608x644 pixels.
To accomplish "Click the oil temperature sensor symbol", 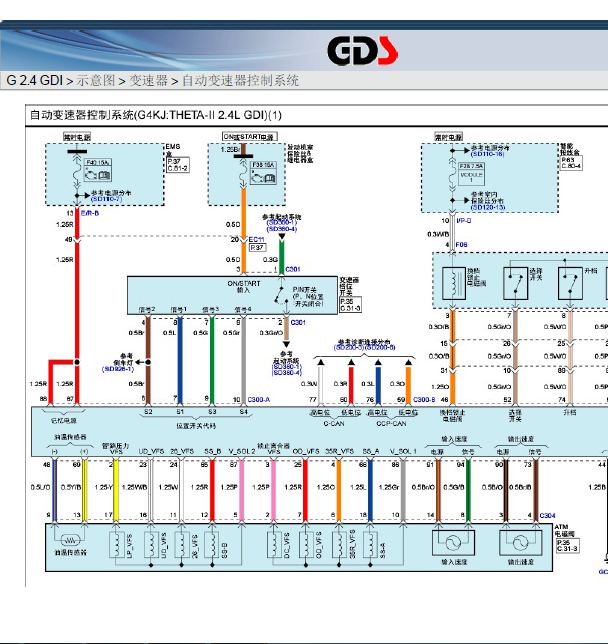I will 70,539.
